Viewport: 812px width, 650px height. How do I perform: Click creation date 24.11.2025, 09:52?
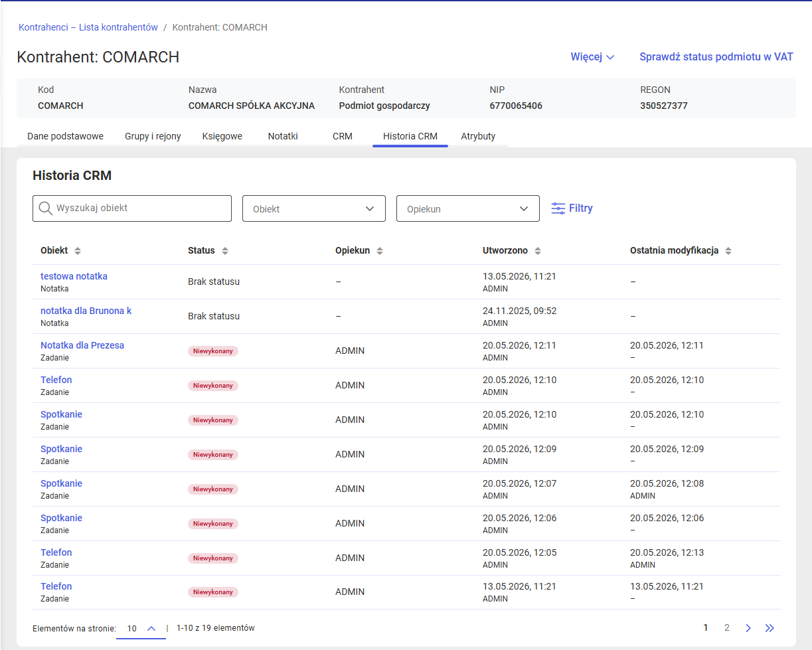[519, 311]
